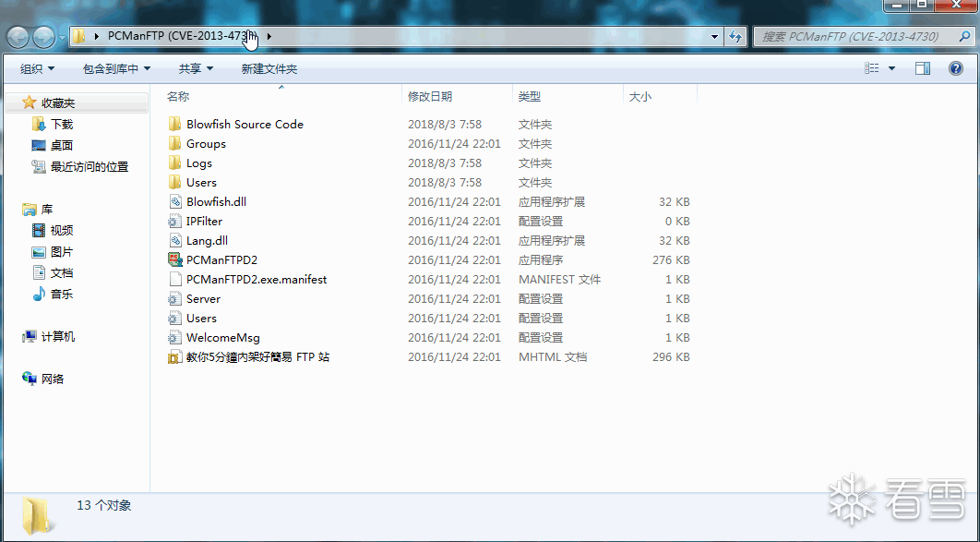Click the PCManFTP (CVE-2013-4730) breadcrumb
Image resolution: width=980 pixels, height=542 pixels.
click(x=182, y=36)
